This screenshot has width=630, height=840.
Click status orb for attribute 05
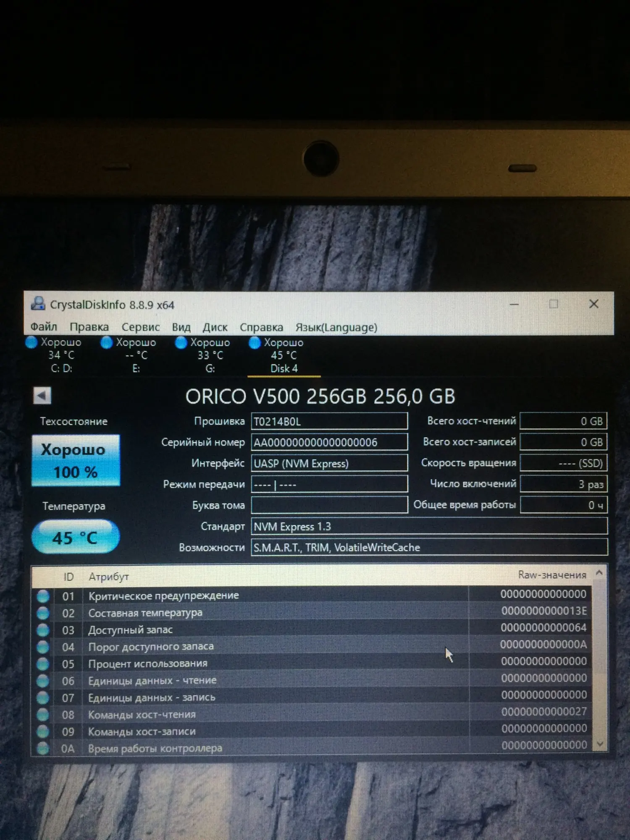(43, 664)
